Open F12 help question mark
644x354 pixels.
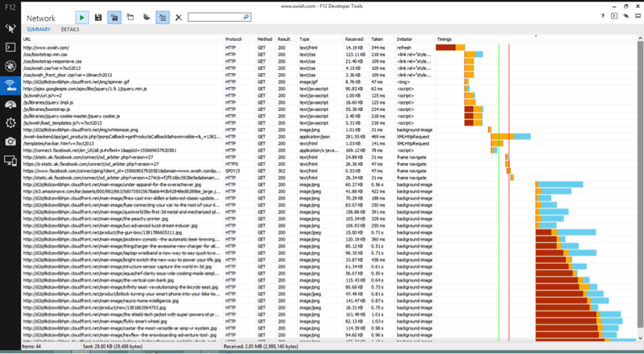(x=602, y=16)
